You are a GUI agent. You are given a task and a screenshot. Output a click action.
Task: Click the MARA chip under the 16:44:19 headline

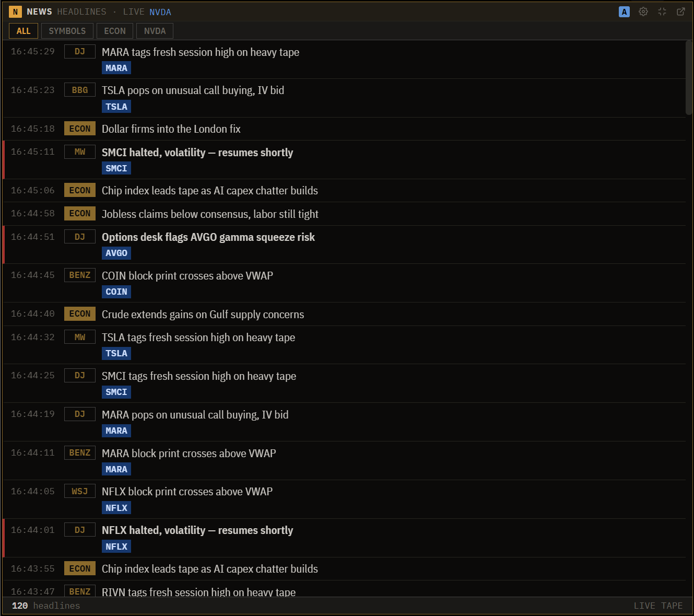[x=116, y=431]
